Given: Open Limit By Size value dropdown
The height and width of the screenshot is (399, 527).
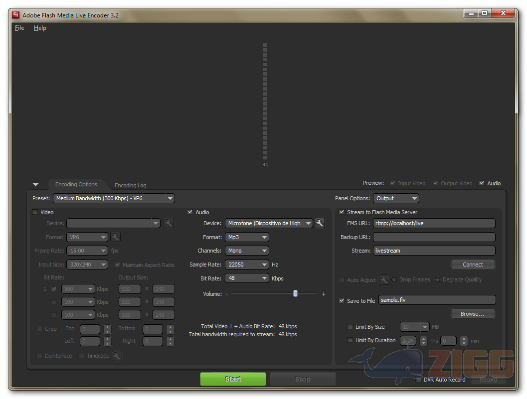Looking at the screenshot, I should point(414,327).
